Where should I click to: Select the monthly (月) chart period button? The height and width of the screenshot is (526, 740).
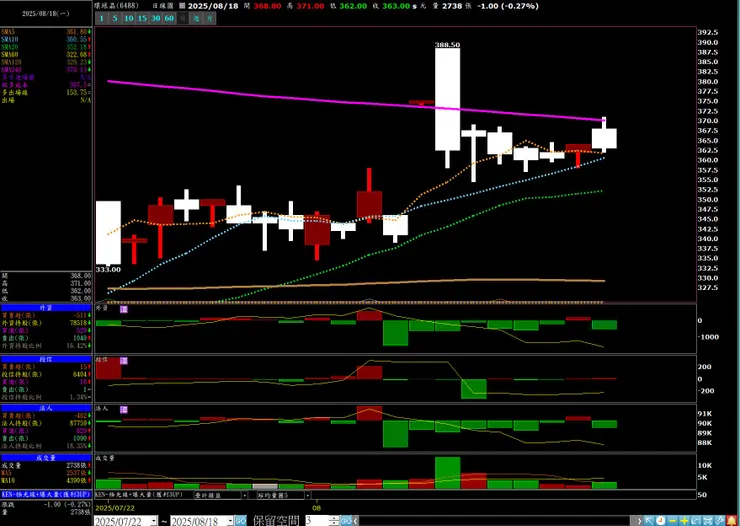coord(210,18)
